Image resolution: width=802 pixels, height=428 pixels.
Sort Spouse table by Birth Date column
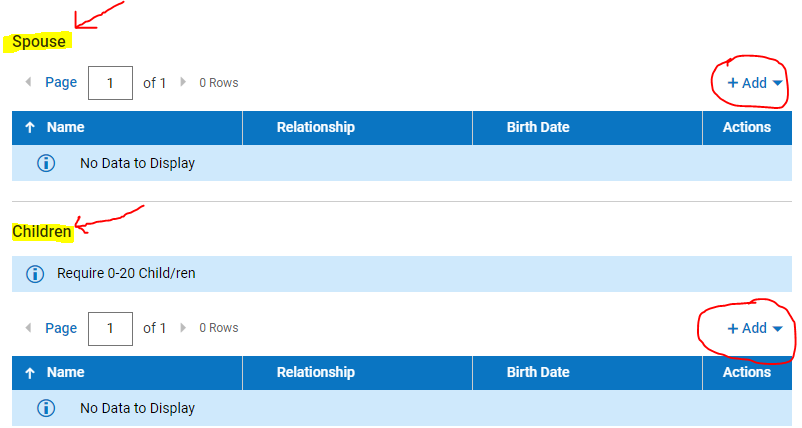(538, 127)
